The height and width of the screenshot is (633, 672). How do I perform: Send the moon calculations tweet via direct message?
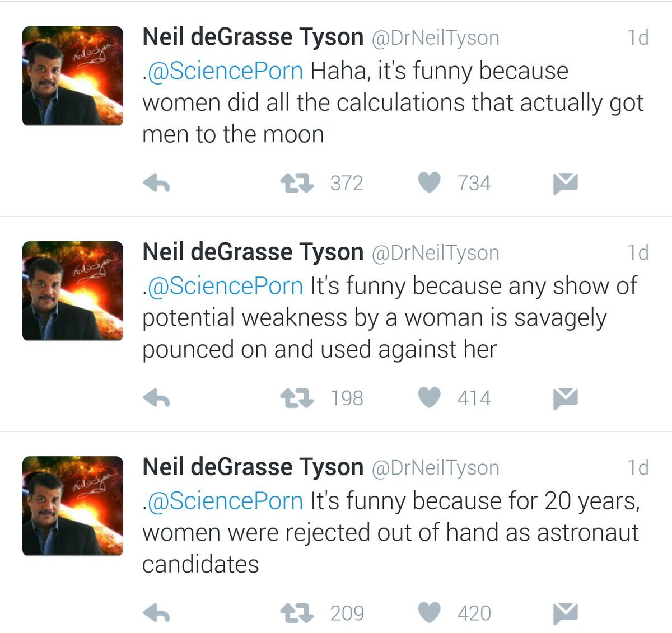565,183
